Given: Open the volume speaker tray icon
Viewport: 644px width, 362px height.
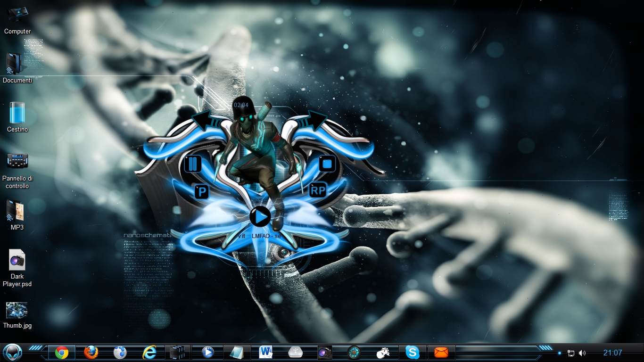Looking at the screenshot, I should coord(582,353).
